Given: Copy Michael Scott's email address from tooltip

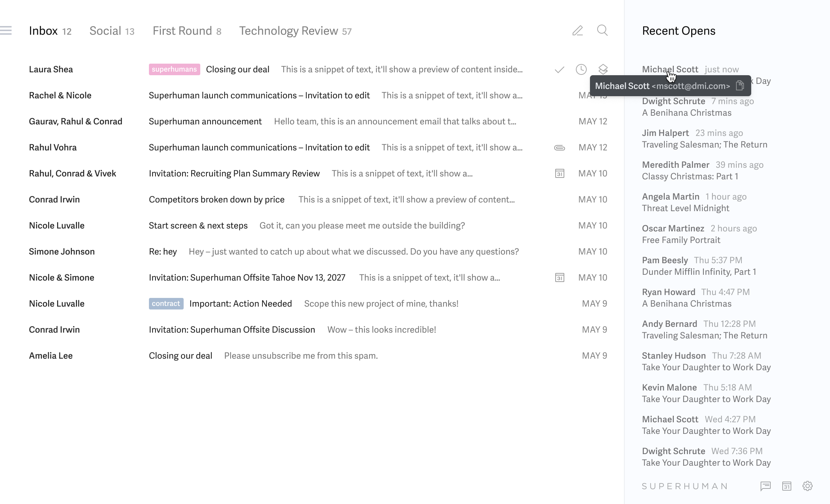Looking at the screenshot, I should [740, 86].
